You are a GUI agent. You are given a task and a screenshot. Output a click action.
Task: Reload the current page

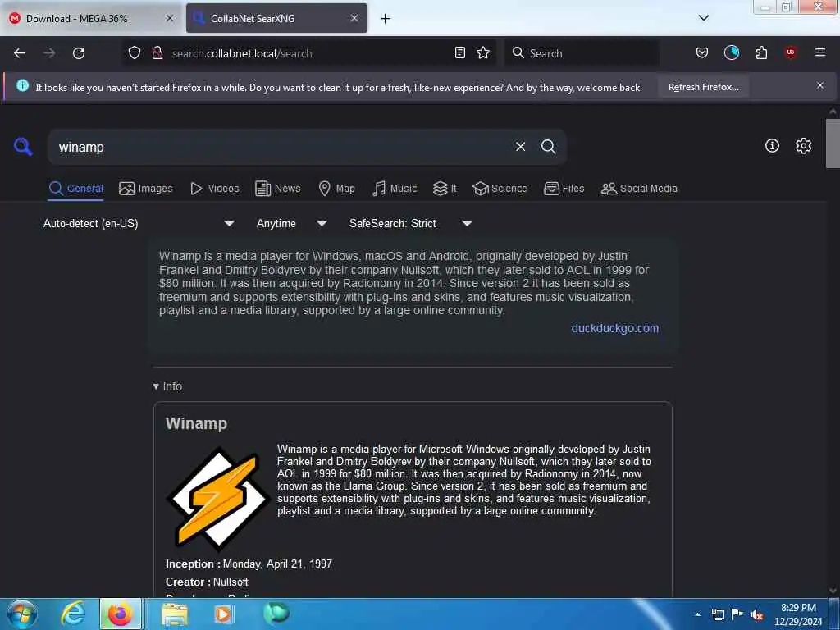pos(79,53)
